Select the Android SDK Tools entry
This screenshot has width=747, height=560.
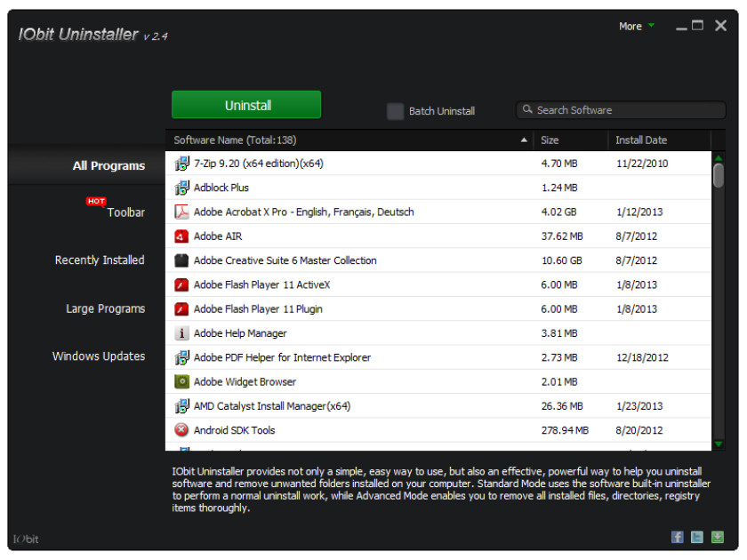coord(438,430)
